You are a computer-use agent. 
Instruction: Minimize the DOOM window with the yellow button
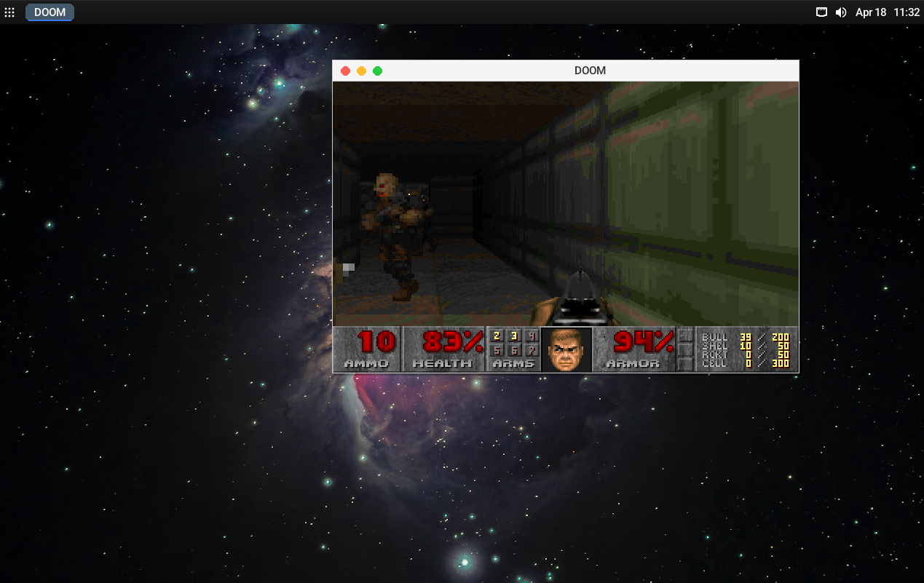(361, 71)
